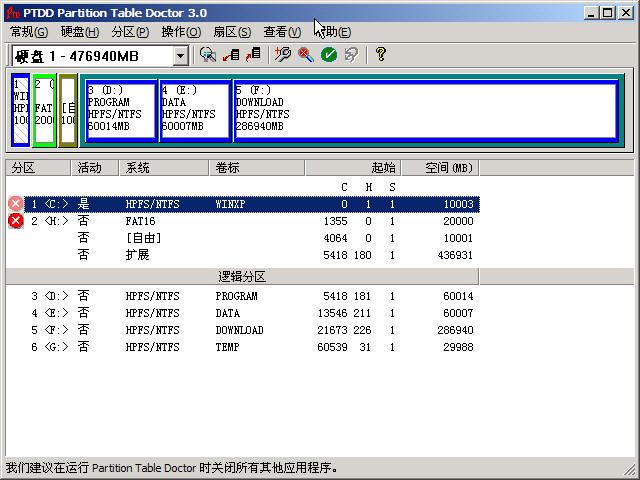Image resolution: width=640 pixels, height=480 pixels.
Task: Open the 操作(O) menu
Action: click(181, 32)
